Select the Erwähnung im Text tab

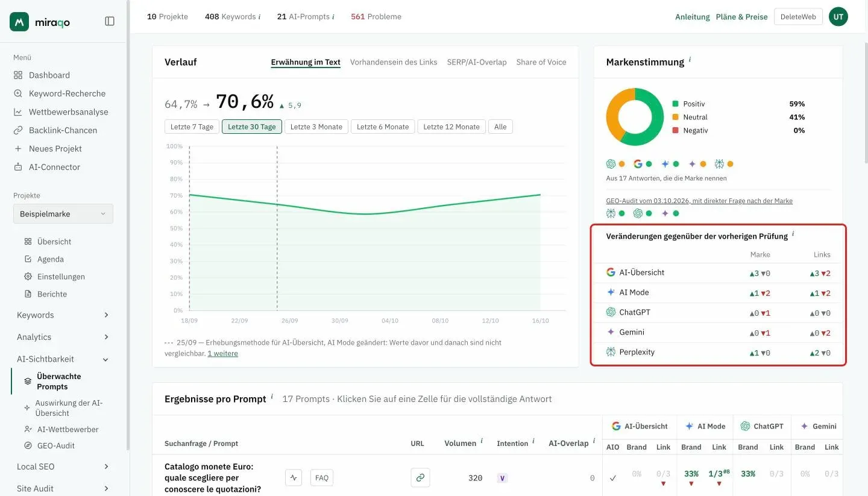pyautogui.click(x=306, y=62)
